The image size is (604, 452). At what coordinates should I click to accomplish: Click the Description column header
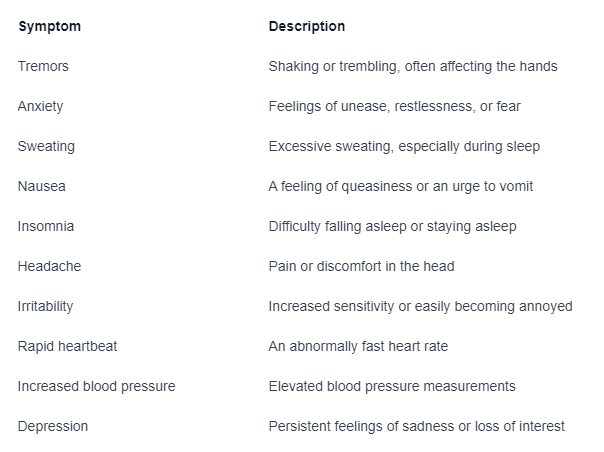307,27
